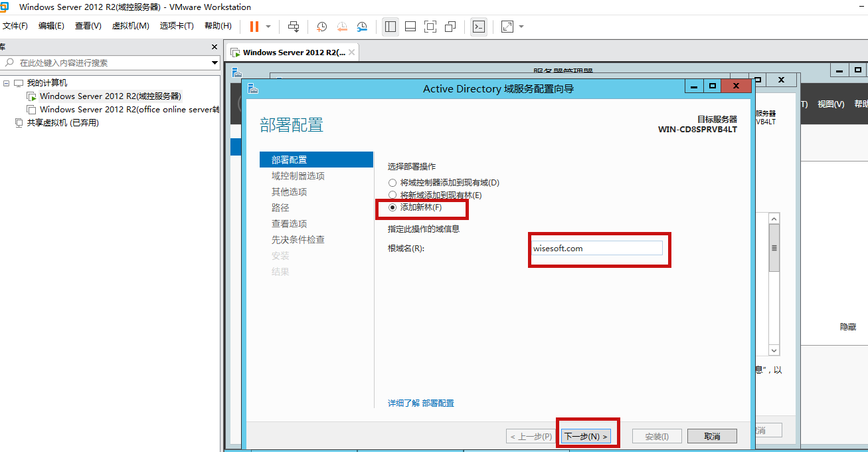Click the stretch guest display icon

click(x=507, y=27)
